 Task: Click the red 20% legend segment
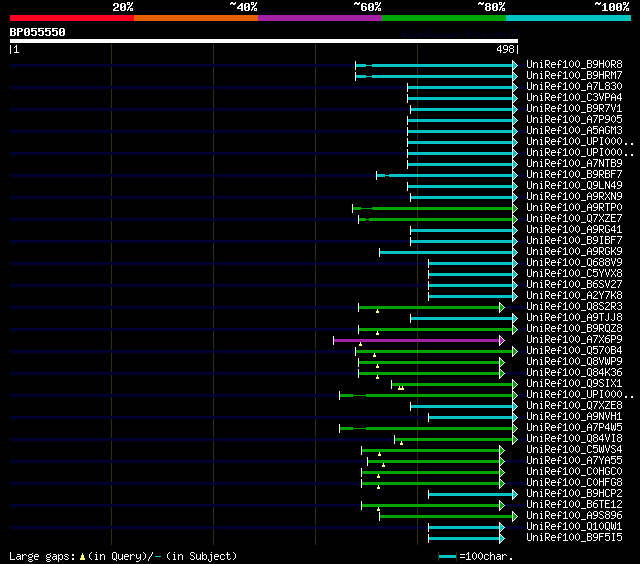tap(72, 18)
